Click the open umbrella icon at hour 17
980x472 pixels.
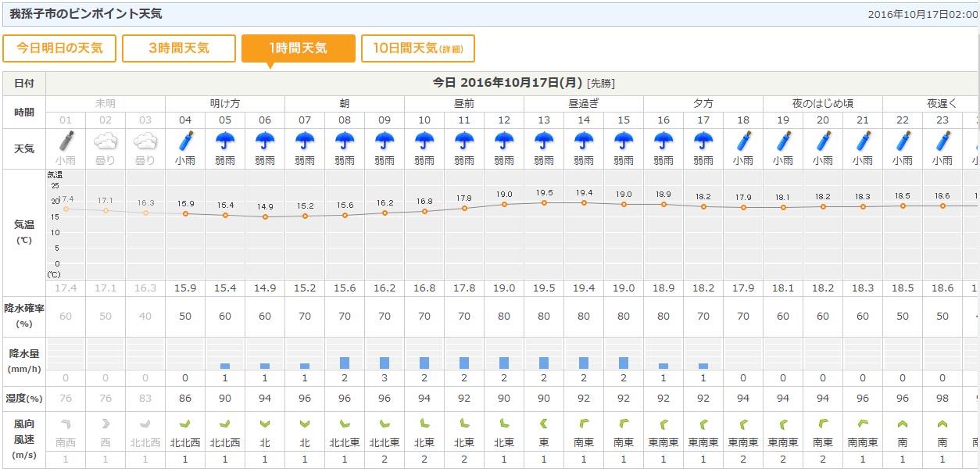(x=703, y=141)
